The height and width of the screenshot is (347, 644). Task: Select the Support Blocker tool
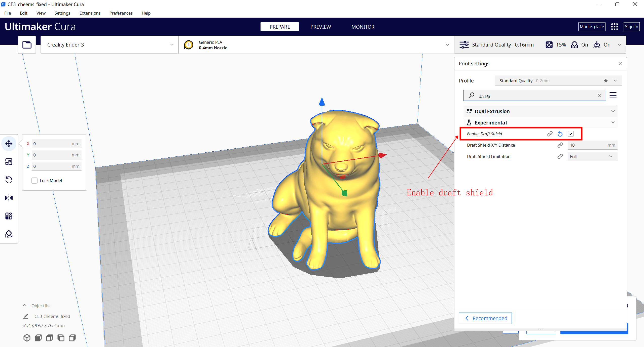[9, 234]
